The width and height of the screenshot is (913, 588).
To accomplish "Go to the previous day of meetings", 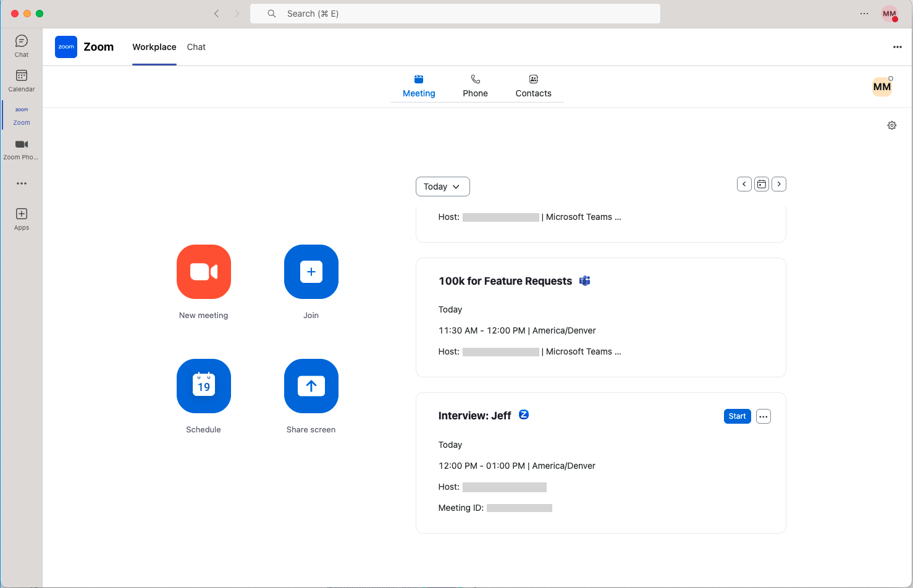I will click(744, 184).
